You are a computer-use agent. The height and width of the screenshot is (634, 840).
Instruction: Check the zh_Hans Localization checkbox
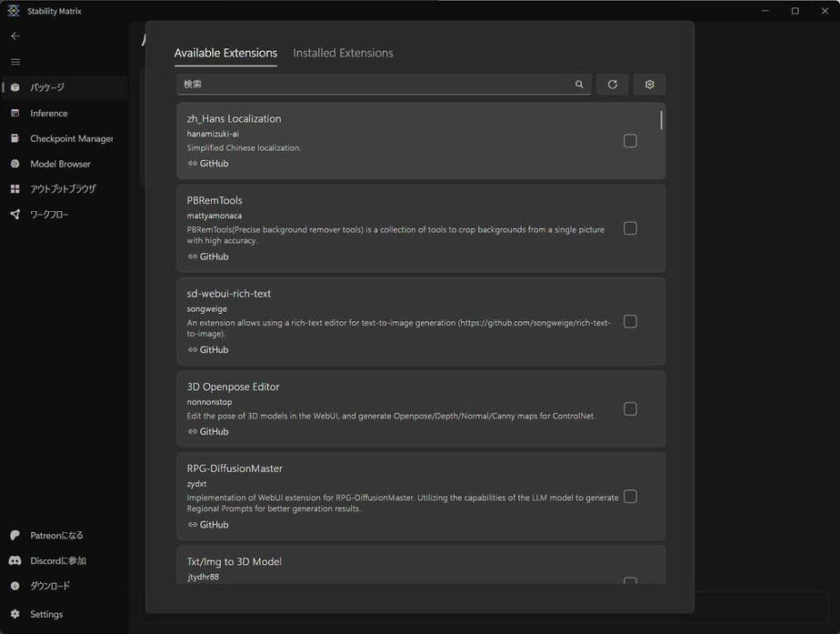tap(630, 140)
